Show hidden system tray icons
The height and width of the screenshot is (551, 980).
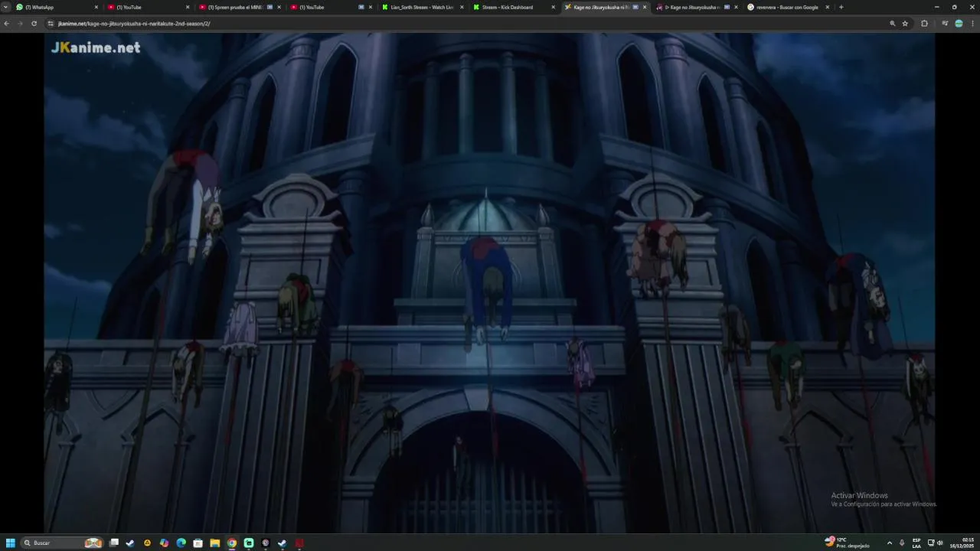889,543
